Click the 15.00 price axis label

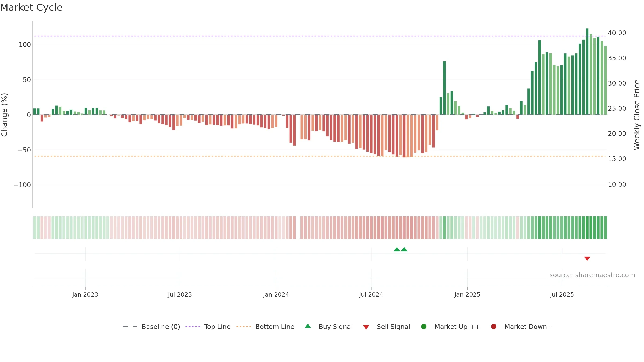click(x=617, y=159)
